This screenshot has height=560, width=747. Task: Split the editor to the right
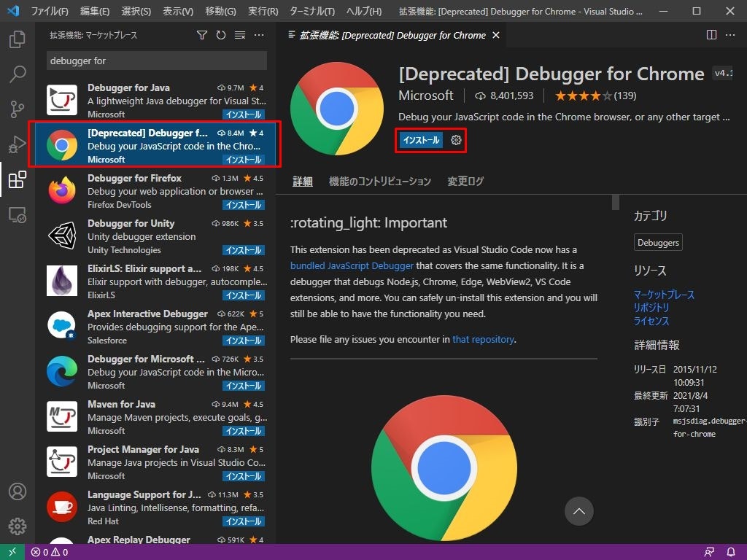click(x=712, y=35)
